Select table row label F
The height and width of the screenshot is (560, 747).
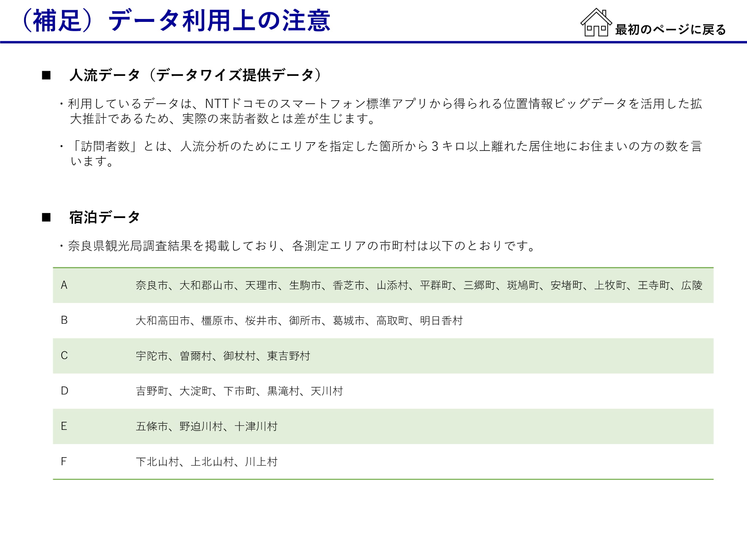click(64, 462)
